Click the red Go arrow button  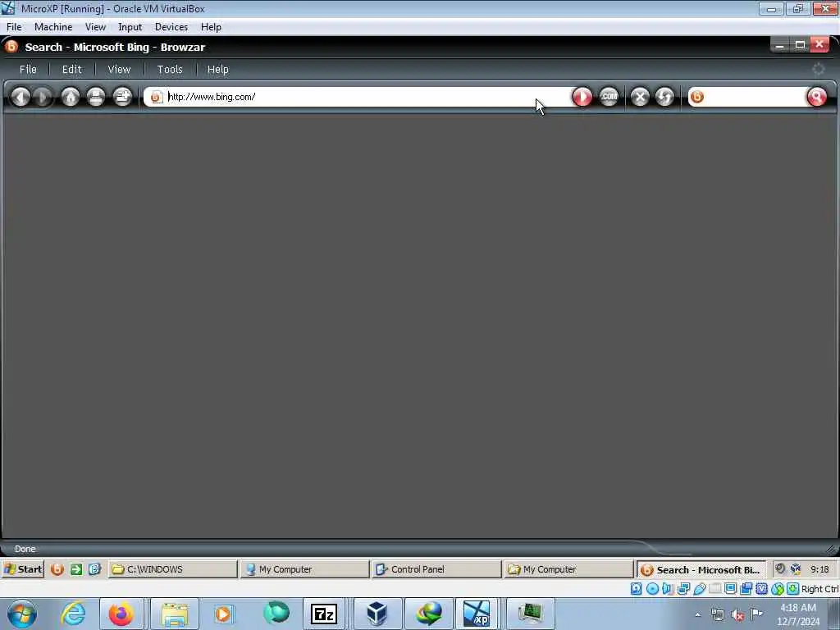point(582,97)
